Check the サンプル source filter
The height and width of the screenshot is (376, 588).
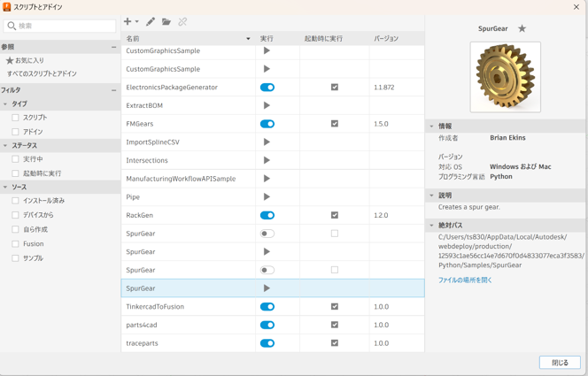click(15, 258)
